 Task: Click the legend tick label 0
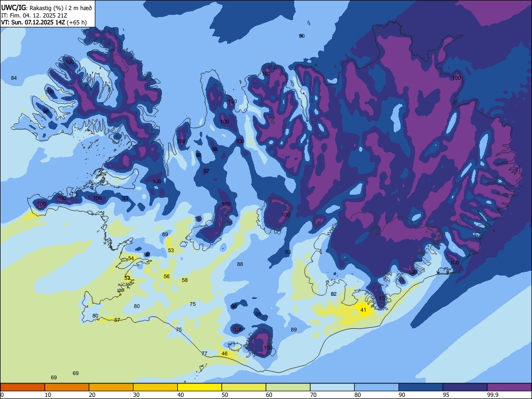pos(2,395)
